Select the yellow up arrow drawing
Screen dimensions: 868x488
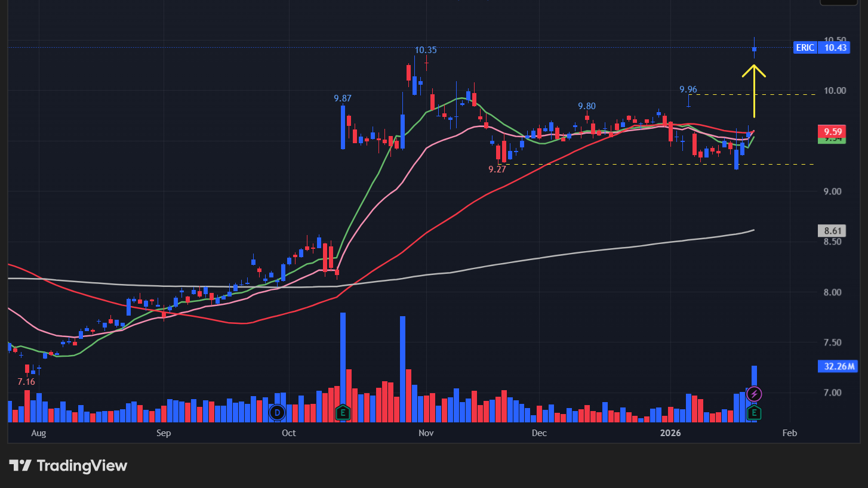coord(754,89)
